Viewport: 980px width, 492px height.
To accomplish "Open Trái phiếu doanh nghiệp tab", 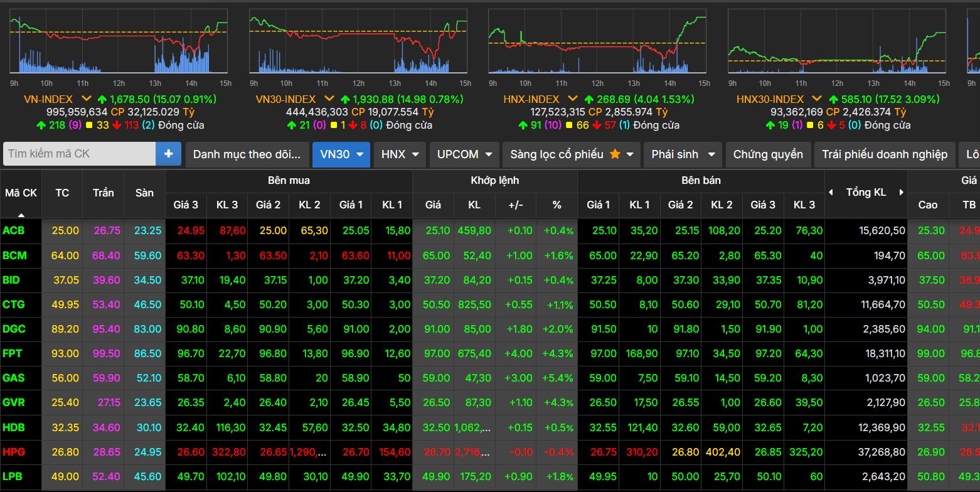I will coord(884,154).
